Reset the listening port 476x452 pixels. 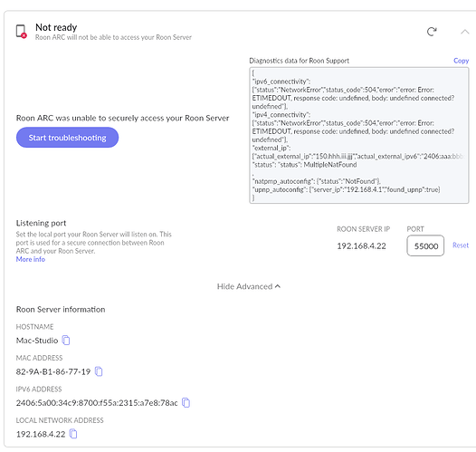(461, 245)
